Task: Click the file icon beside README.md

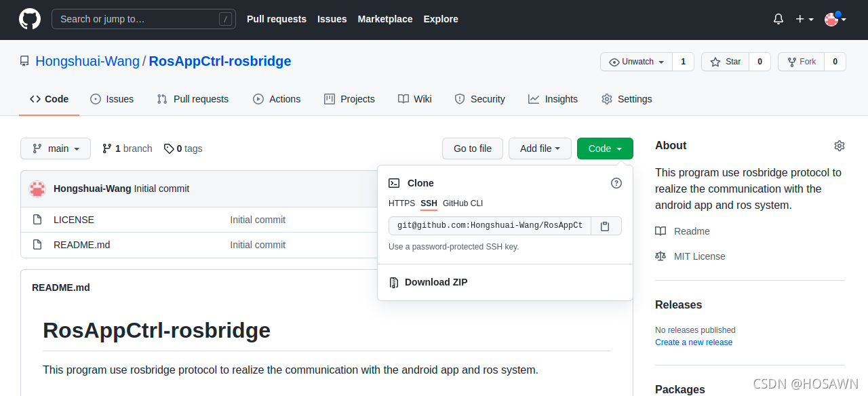Action: click(x=37, y=245)
